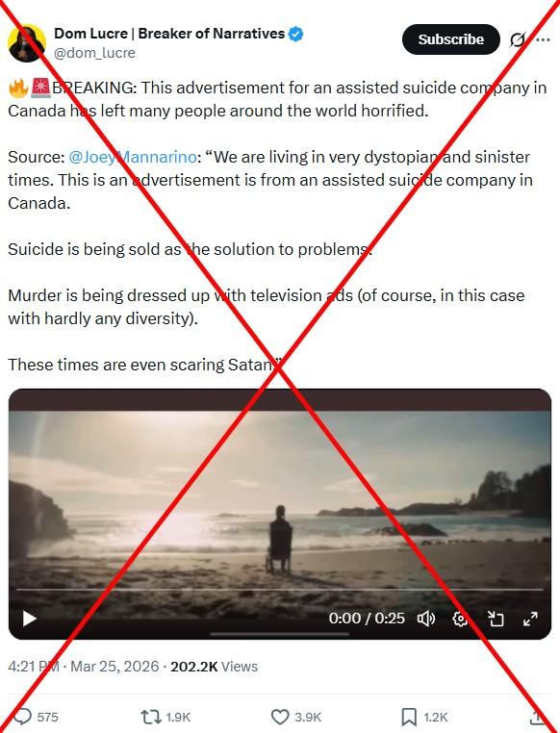Mute the video using the speaker icon
560x733 pixels.
[426, 619]
